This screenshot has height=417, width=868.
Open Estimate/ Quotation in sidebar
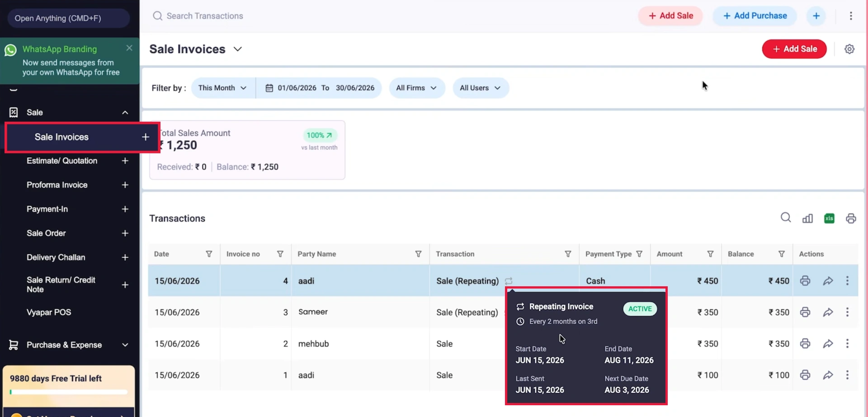62,161
